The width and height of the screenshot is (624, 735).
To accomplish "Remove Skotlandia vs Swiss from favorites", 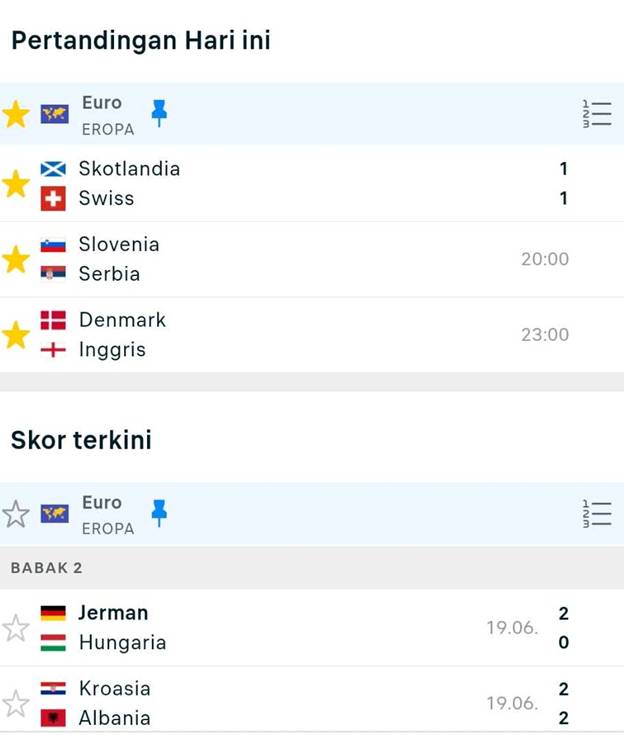I will [16, 184].
